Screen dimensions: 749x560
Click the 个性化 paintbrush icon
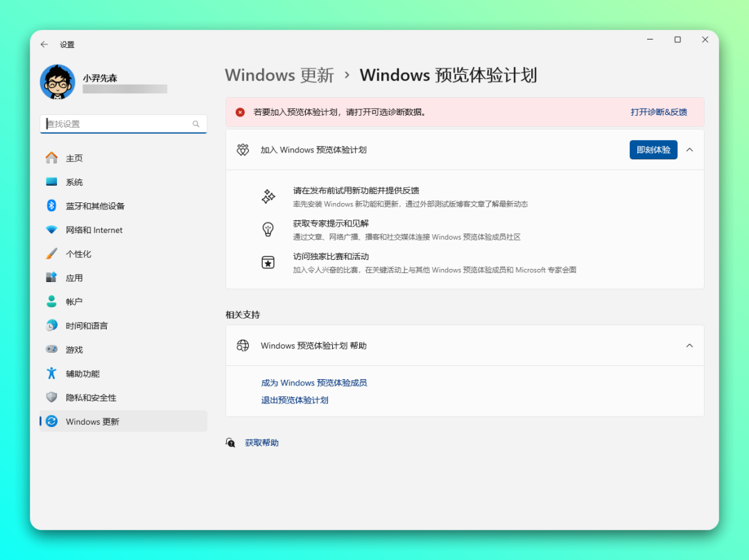coord(51,254)
